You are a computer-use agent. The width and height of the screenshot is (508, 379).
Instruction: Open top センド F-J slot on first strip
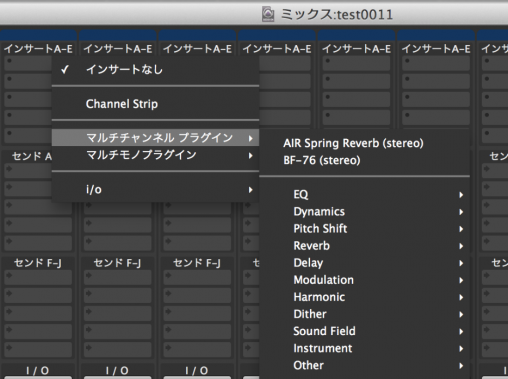pyautogui.click(x=38, y=278)
